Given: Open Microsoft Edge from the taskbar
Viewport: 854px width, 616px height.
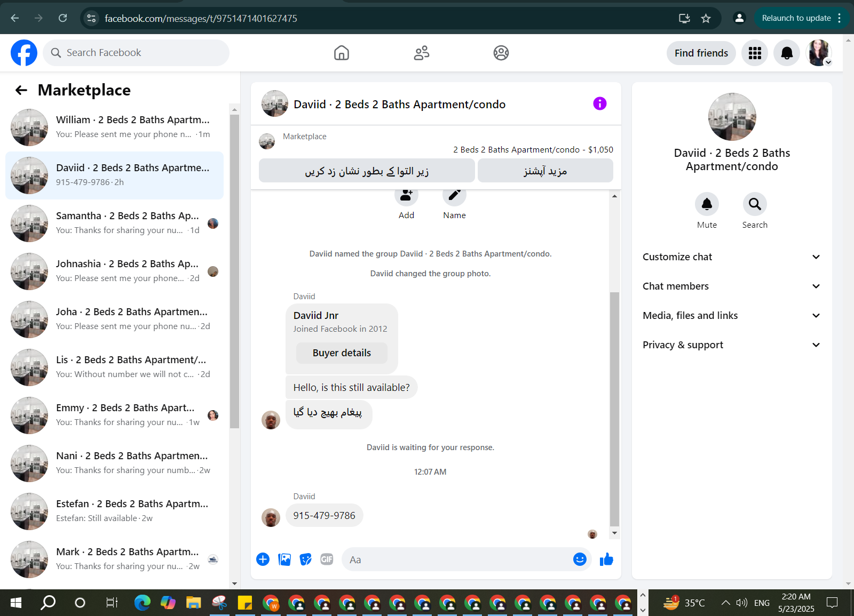Looking at the screenshot, I should 143,603.
